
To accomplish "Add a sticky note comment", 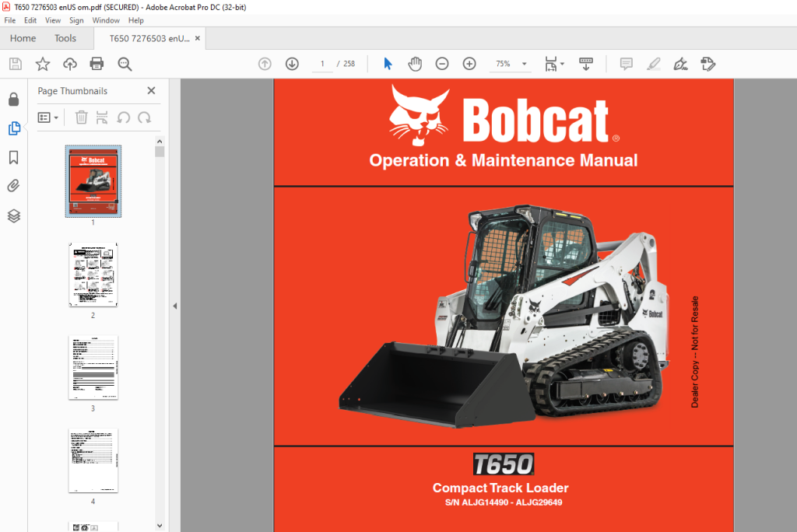I will pyautogui.click(x=627, y=64).
